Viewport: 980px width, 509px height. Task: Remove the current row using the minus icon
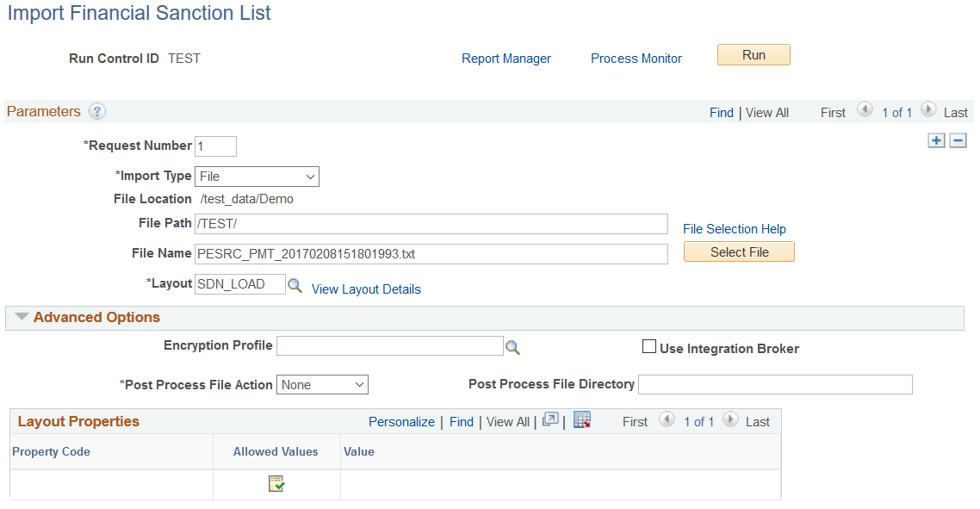pos(958,140)
